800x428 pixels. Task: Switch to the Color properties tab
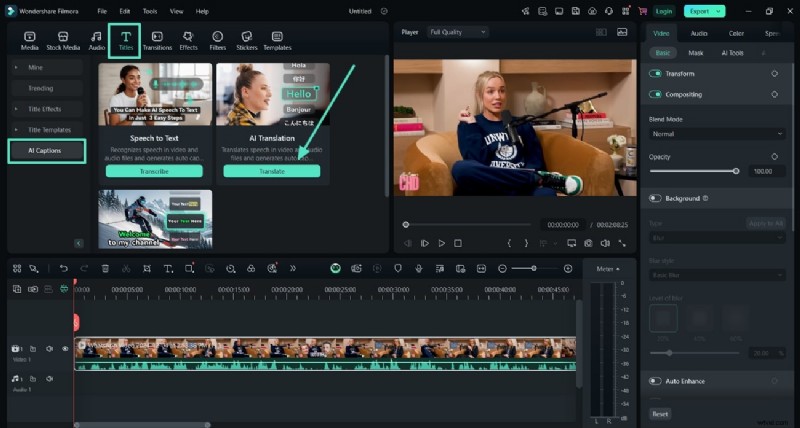tap(736, 33)
